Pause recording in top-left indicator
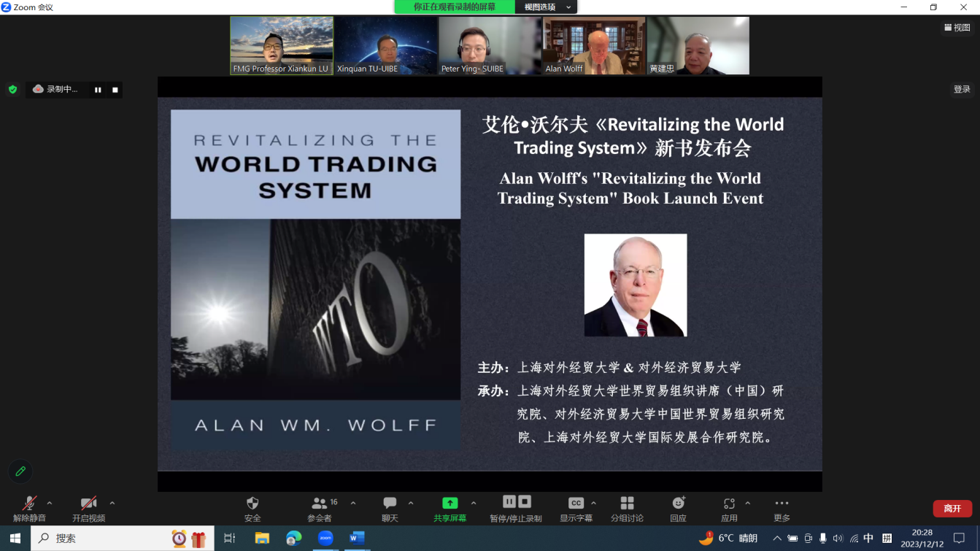 point(98,90)
